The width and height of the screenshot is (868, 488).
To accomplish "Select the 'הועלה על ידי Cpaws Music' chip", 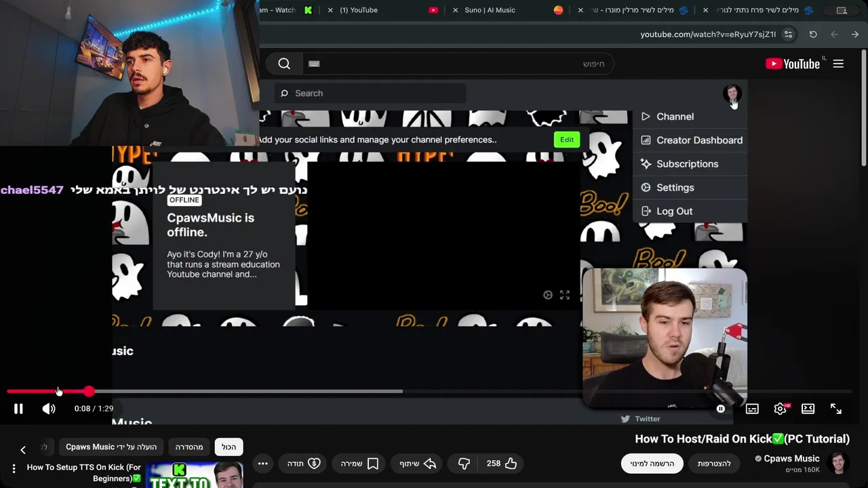I will point(111,447).
